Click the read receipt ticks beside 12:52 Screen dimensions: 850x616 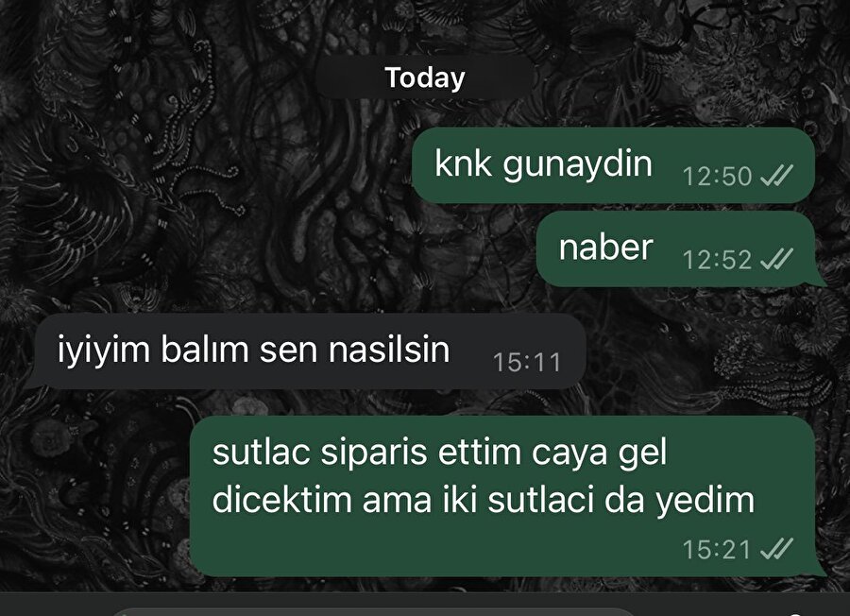pos(776,259)
